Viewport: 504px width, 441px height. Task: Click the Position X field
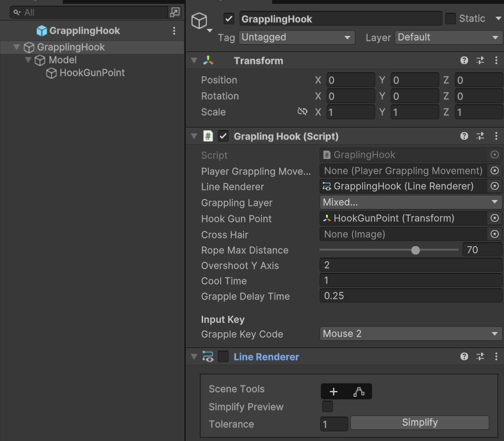point(351,80)
